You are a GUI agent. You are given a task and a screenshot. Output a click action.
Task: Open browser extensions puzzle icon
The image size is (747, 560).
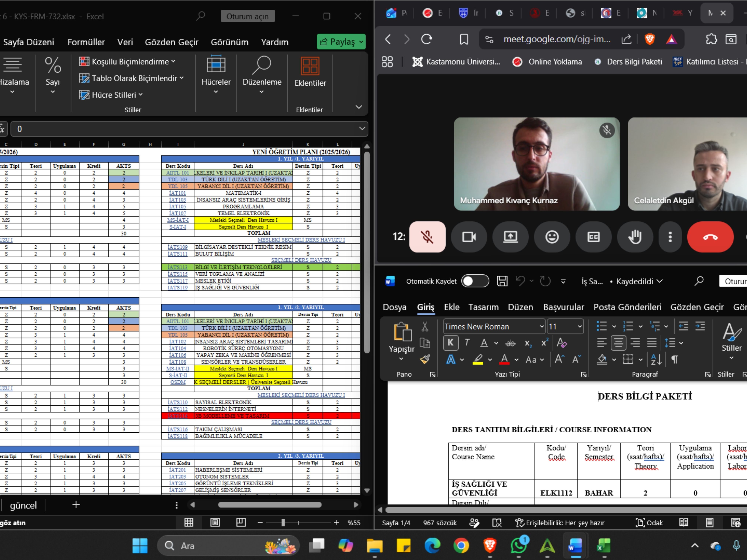(711, 39)
